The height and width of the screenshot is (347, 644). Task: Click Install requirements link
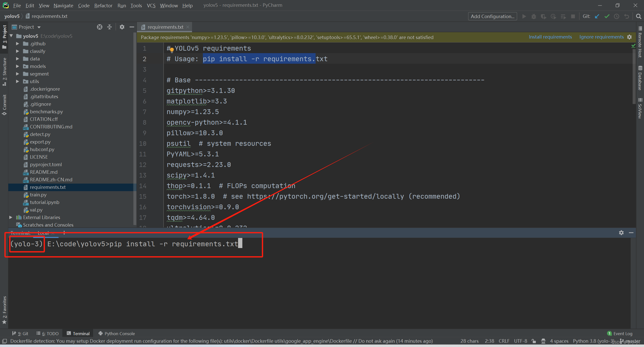[550, 37]
